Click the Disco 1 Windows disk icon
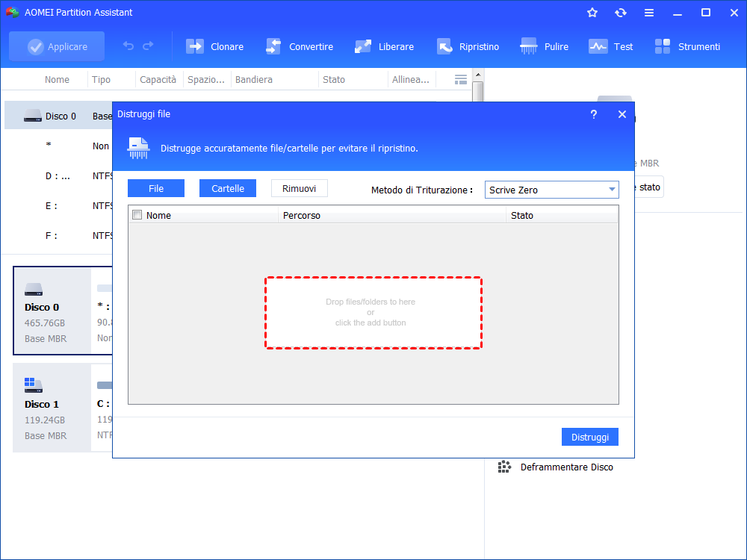Viewport: 747px width, 560px height. (x=34, y=385)
